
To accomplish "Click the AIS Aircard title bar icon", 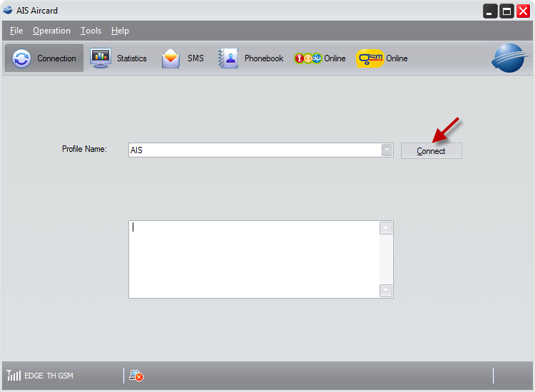I will click(x=8, y=10).
